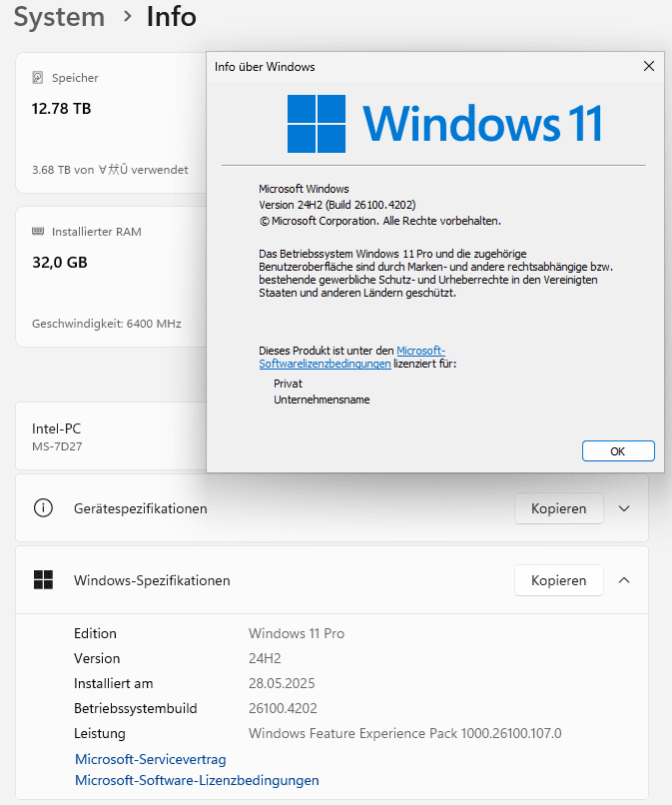Click the Speicher storage icon

pos(38,78)
